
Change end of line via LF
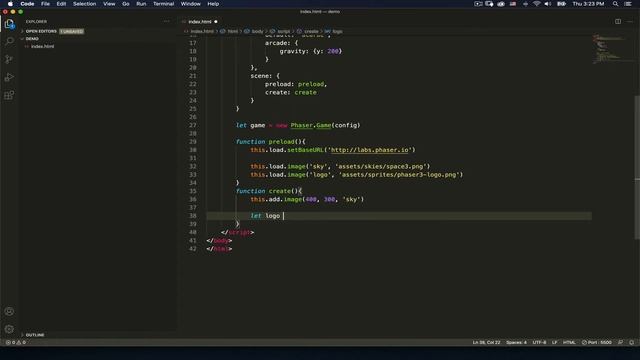click(x=555, y=342)
